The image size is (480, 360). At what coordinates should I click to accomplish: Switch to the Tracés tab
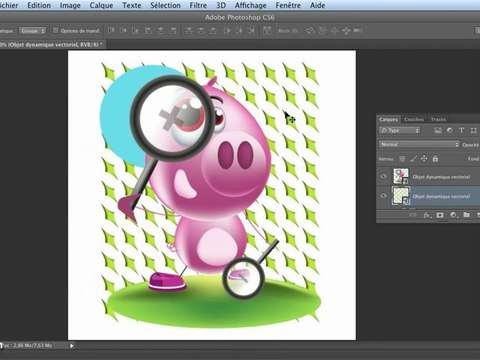(x=438, y=119)
